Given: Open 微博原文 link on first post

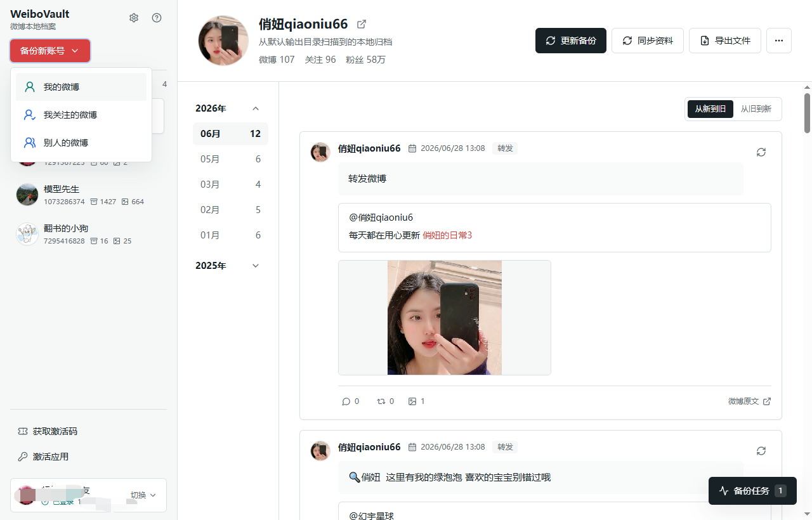Looking at the screenshot, I should pyautogui.click(x=750, y=401).
